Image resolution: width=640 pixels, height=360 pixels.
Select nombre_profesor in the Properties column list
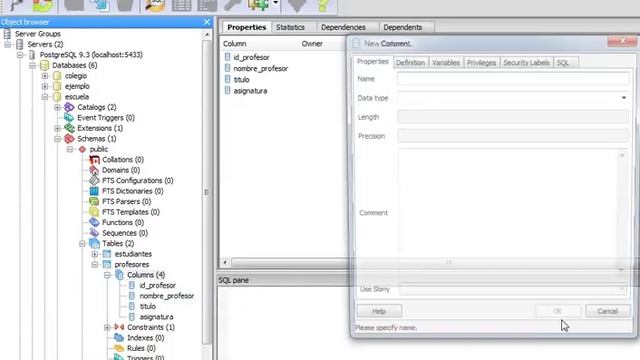(x=260, y=69)
